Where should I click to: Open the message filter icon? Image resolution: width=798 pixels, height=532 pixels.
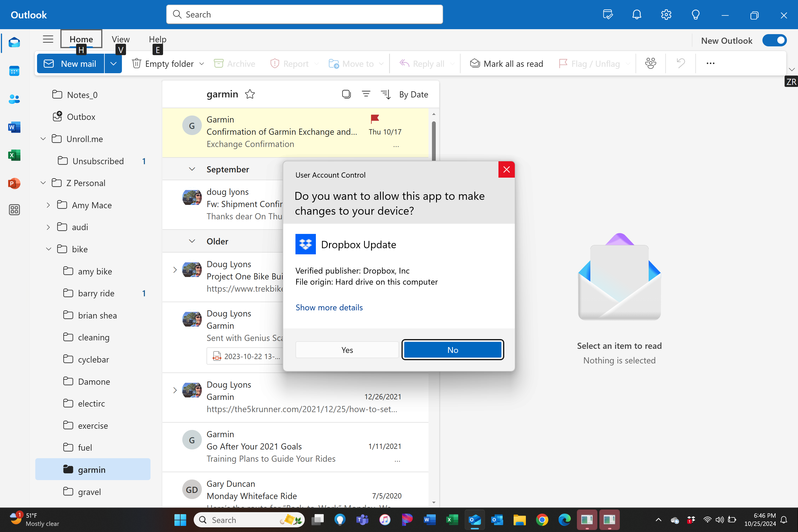(x=366, y=94)
